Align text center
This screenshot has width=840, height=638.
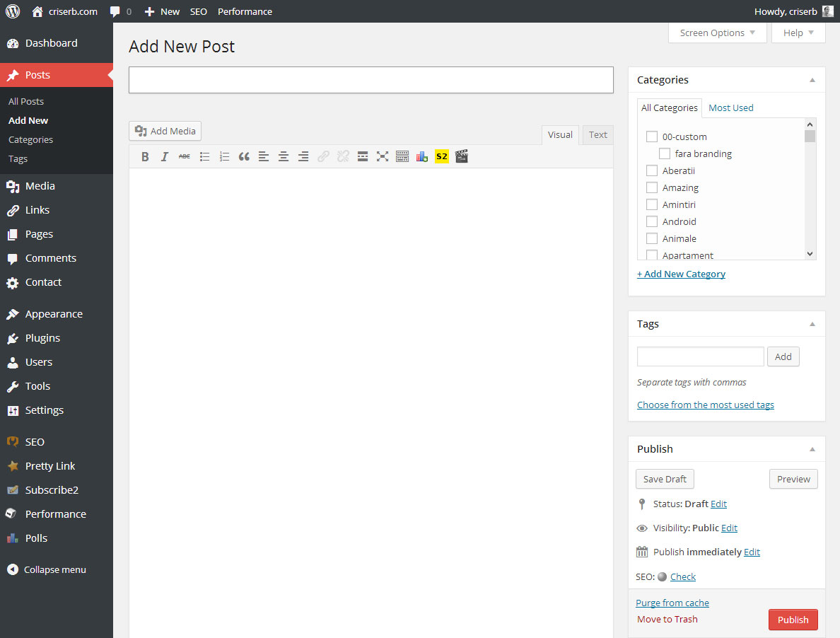(284, 156)
